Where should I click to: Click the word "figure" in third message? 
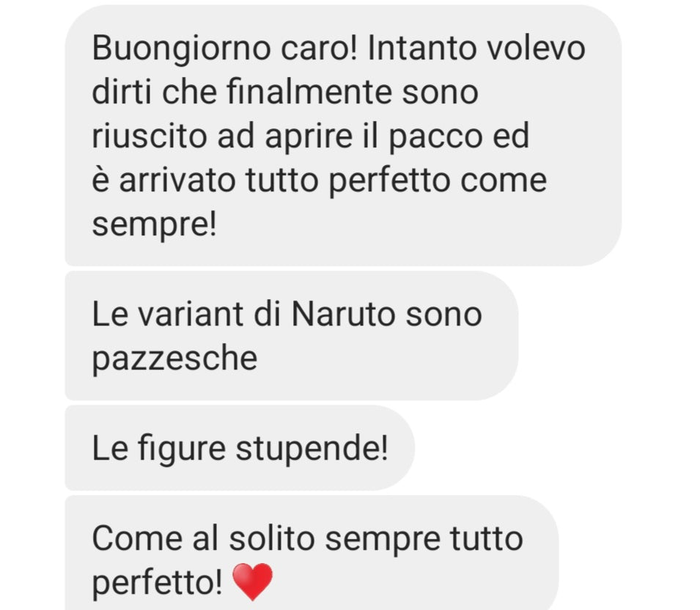[182, 449]
